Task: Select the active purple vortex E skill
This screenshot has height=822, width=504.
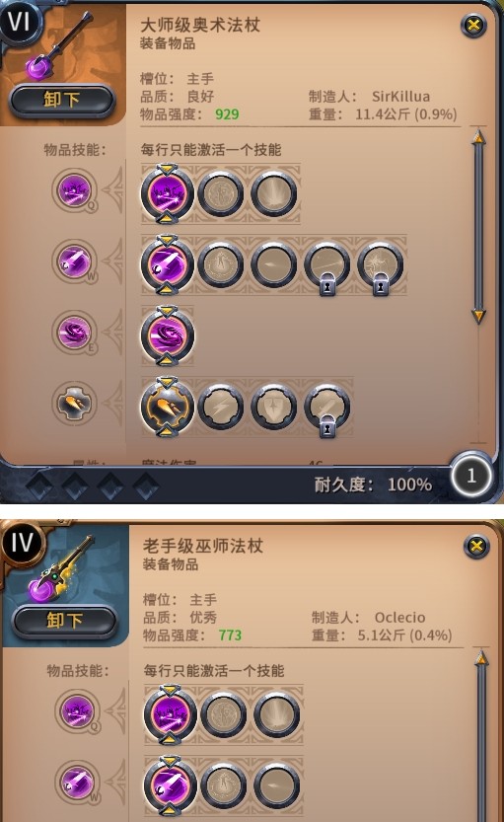Action: [x=168, y=336]
